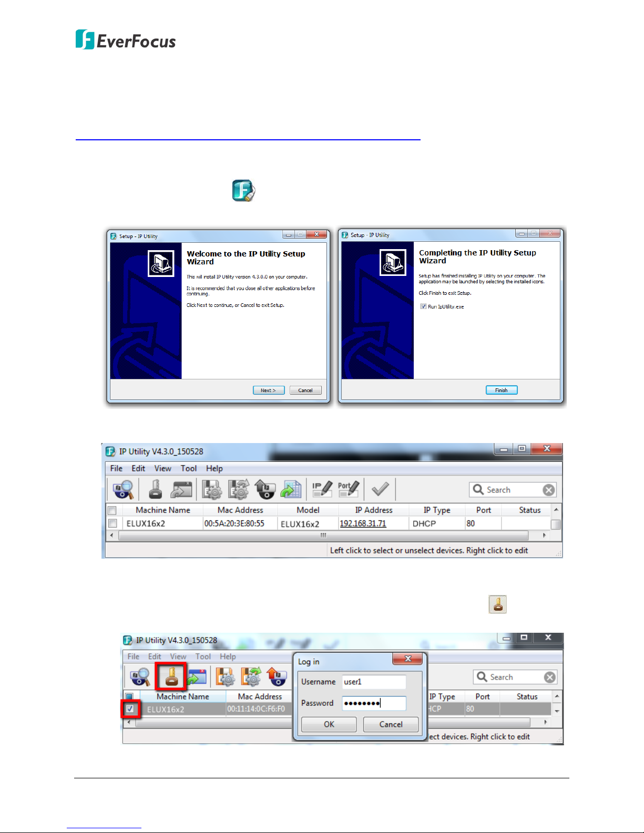Viewport: 644px width, 833px height.
Task: Click the apply checkmark icon in upper IP Utility toolbar
Action: tap(380, 489)
